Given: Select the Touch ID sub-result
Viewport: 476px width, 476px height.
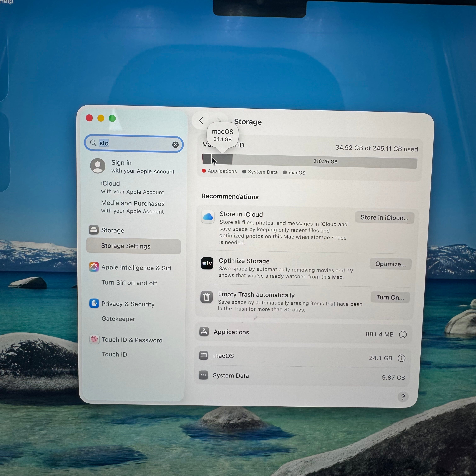Looking at the screenshot, I should coord(114,354).
